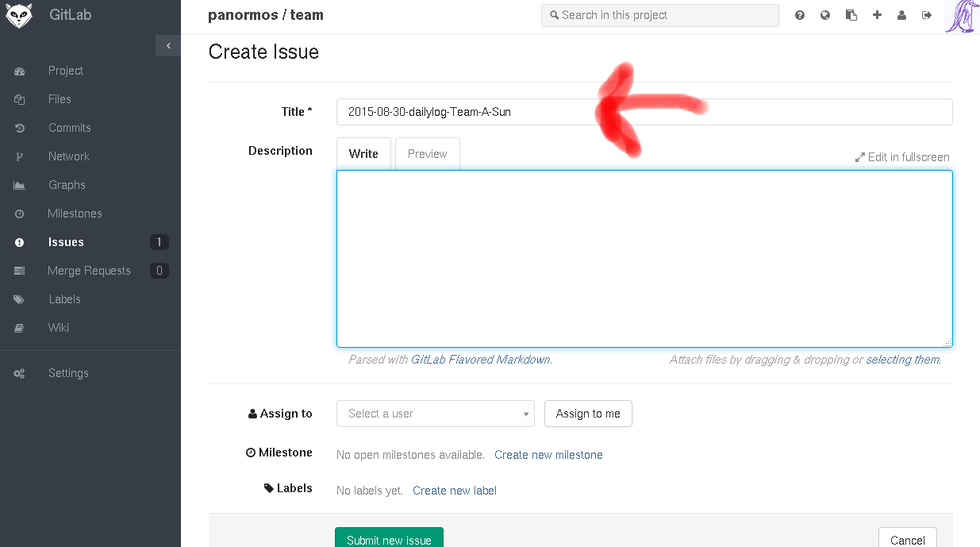Open the help question mark icon

click(800, 15)
